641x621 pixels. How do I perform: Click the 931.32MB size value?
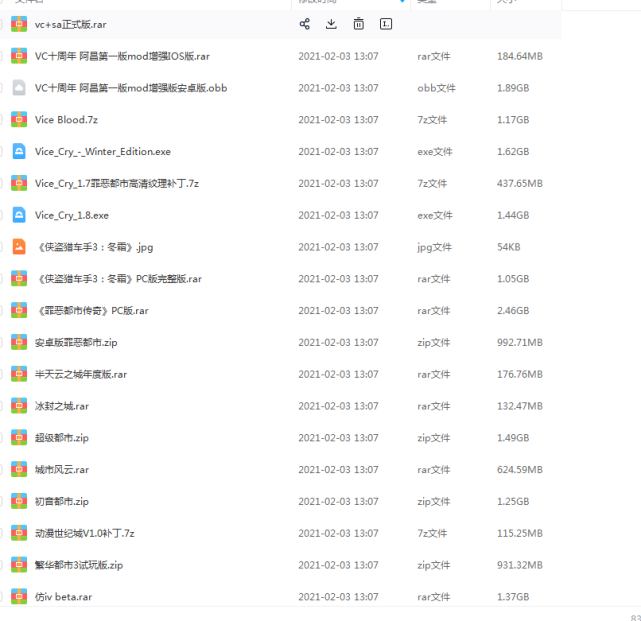pos(520,565)
